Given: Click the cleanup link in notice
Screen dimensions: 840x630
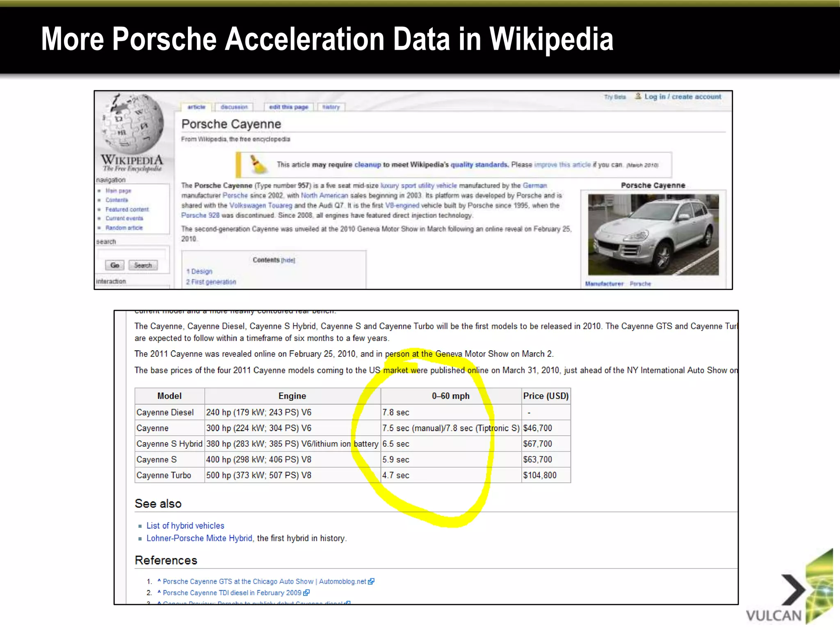Looking at the screenshot, I should point(367,164).
